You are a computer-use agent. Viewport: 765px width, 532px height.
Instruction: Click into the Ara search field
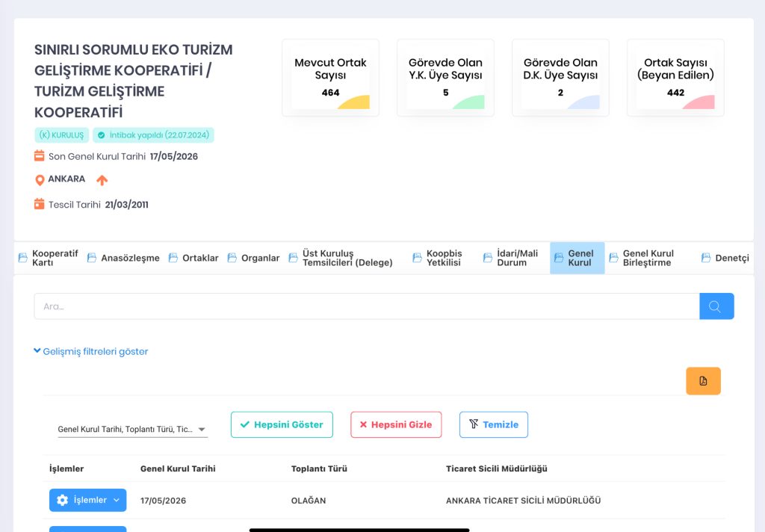pos(367,306)
